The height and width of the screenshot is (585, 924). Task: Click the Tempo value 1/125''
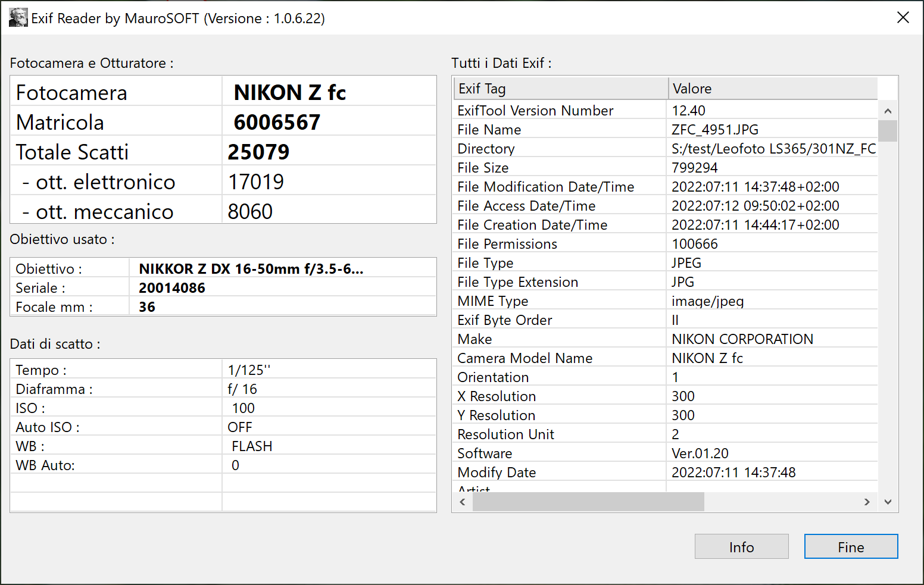(249, 370)
